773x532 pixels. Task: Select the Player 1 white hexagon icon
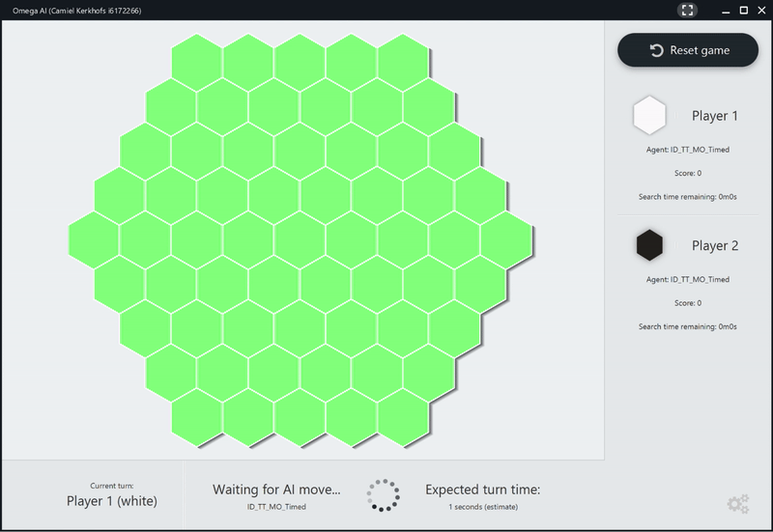(x=649, y=116)
